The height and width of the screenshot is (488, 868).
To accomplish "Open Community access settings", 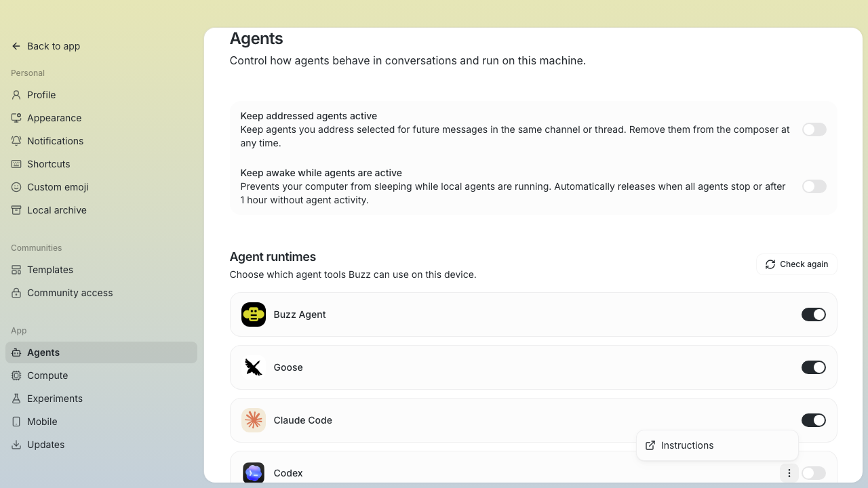I will (101, 293).
